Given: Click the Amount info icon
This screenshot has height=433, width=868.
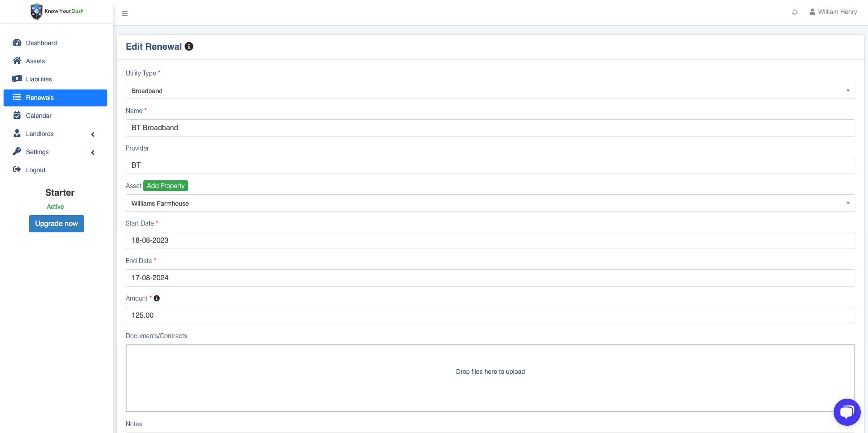Looking at the screenshot, I should tap(157, 298).
